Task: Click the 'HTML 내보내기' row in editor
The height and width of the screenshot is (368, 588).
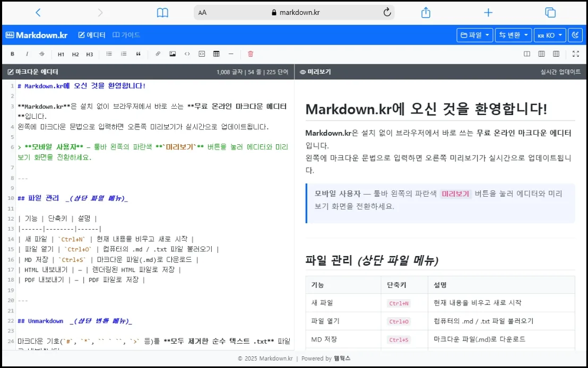Action: click(x=99, y=269)
